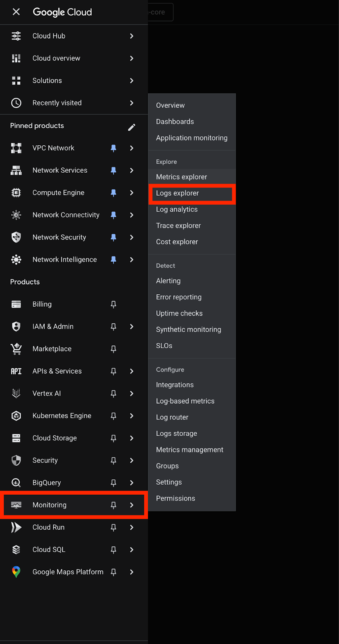Pin Monitoring to pinned products

pos(113,505)
